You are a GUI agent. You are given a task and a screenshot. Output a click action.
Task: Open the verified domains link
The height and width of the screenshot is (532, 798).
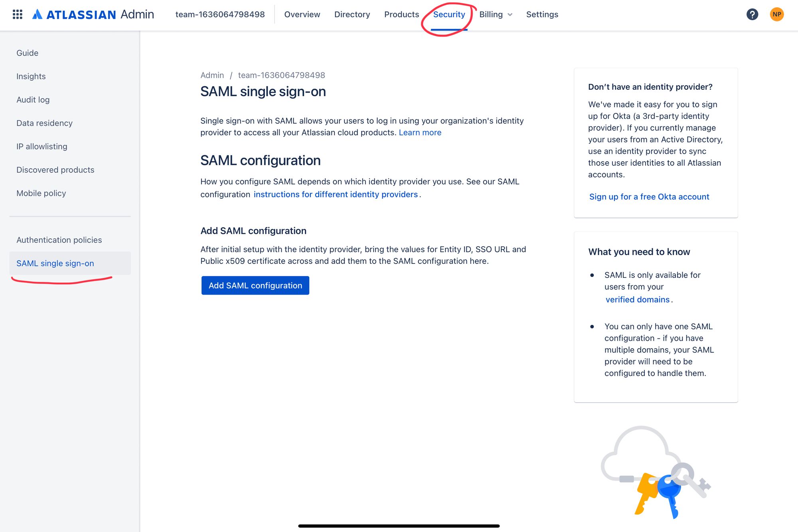click(x=637, y=300)
